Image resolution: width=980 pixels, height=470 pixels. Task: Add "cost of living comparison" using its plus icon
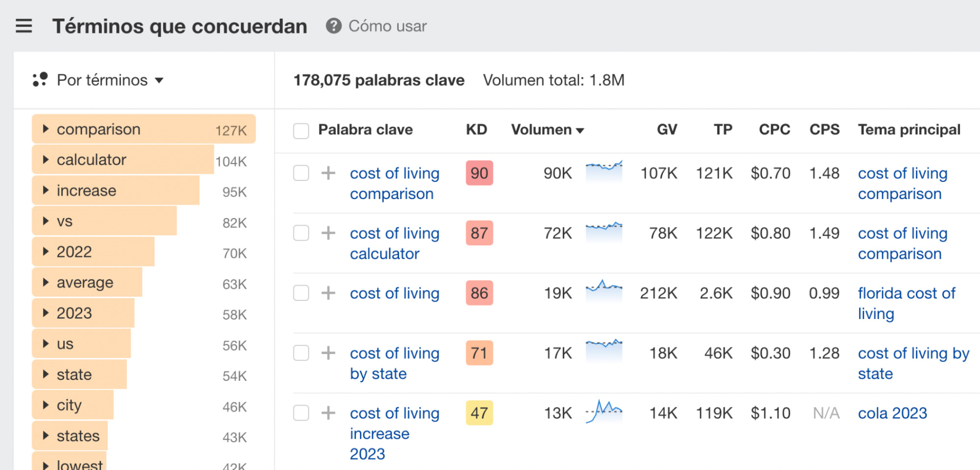pos(327,173)
